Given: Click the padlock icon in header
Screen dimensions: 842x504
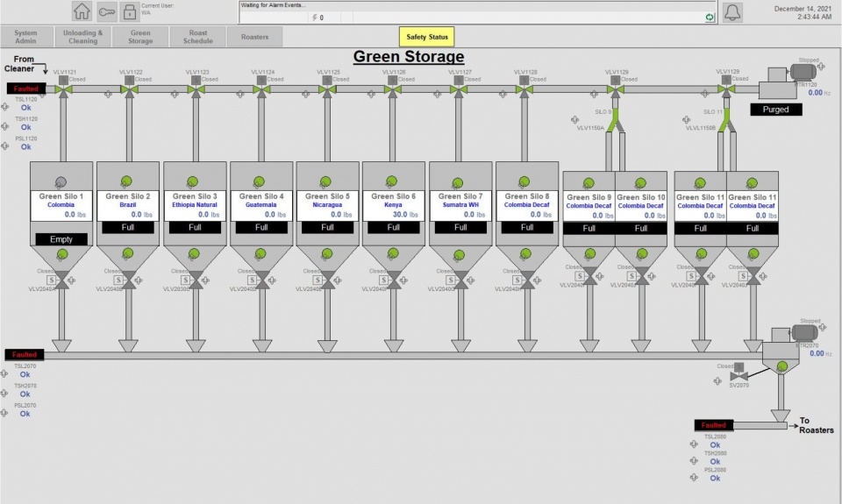Looking at the screenshot, I should 129,11.
